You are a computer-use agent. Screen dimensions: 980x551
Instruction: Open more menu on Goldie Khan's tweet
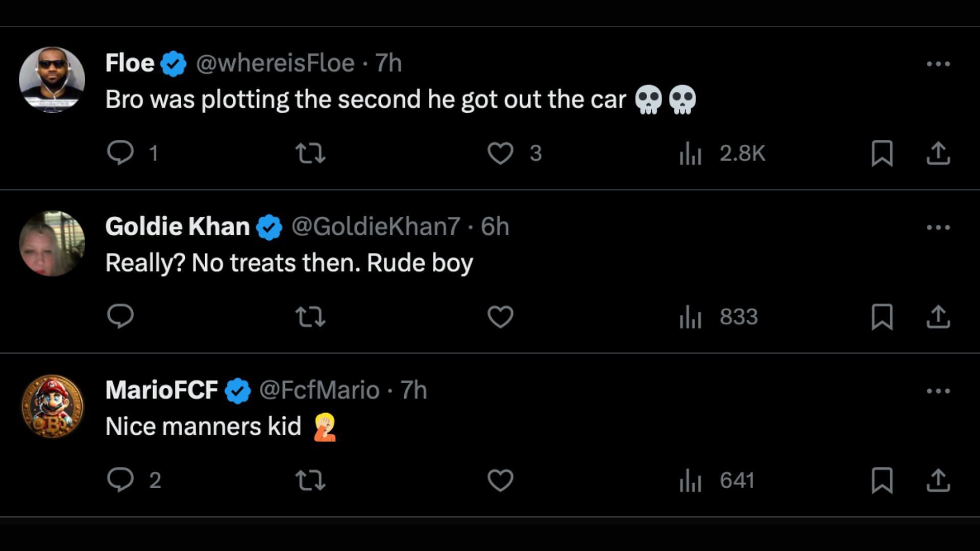coord(938,228)
